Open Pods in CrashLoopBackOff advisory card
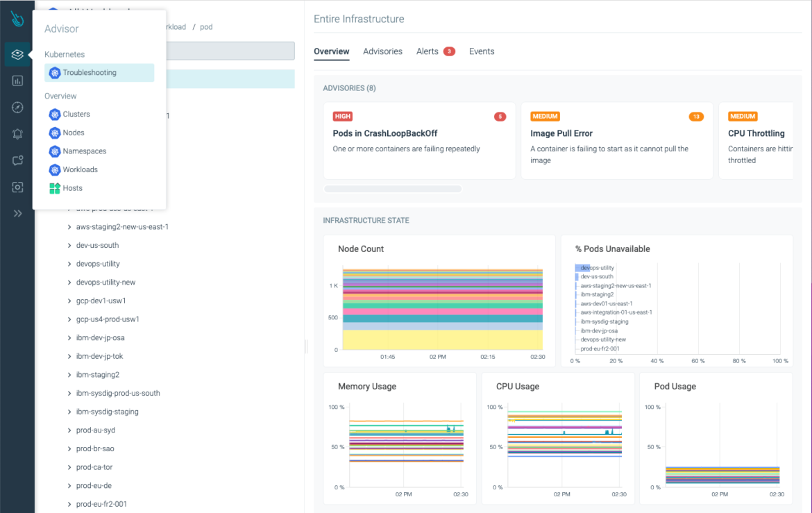This screenshot has height=513, width=812. pyautogui.click(x=419, y=141)
